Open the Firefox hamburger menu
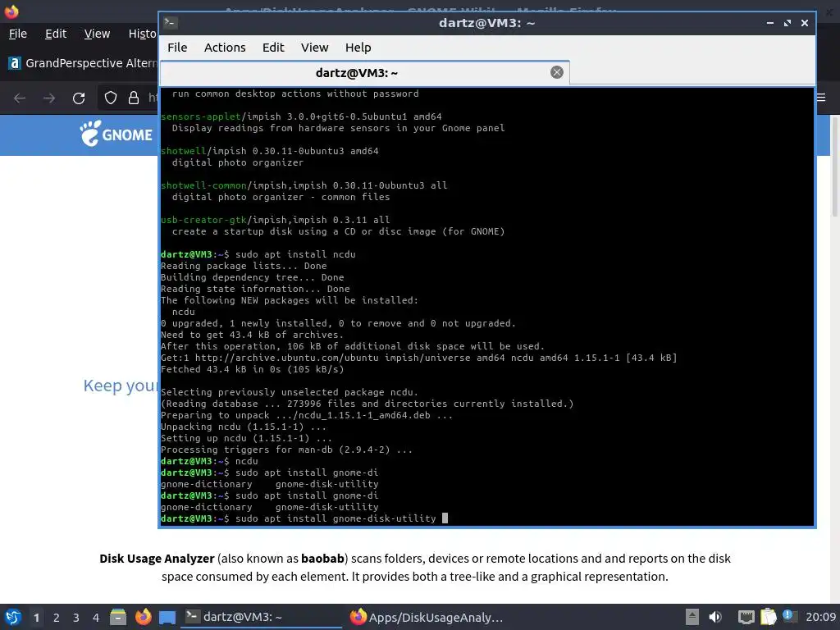The image size is (840, 630). pyautogui.click(x=822, y=98)
